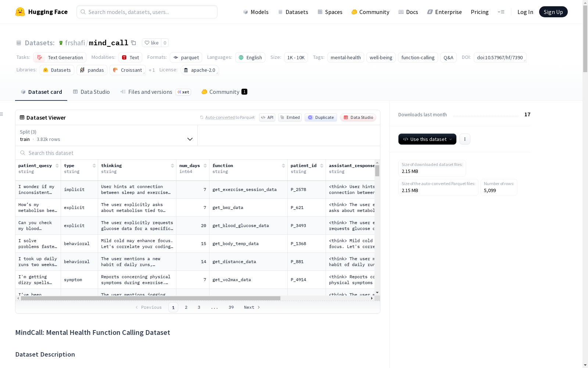The height and width of the screenshot is (368, 588).
Task: Open Datasets in the top navigation
Action: 293,12
